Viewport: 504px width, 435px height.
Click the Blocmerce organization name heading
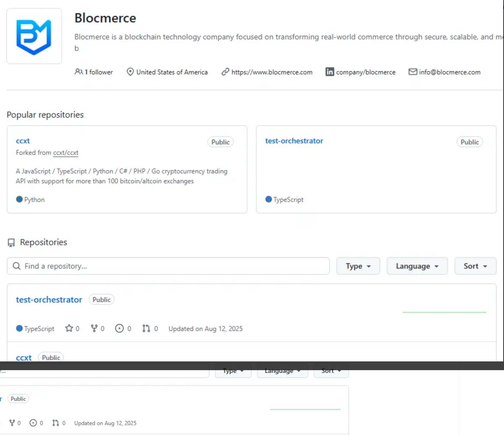click(105, 18)
